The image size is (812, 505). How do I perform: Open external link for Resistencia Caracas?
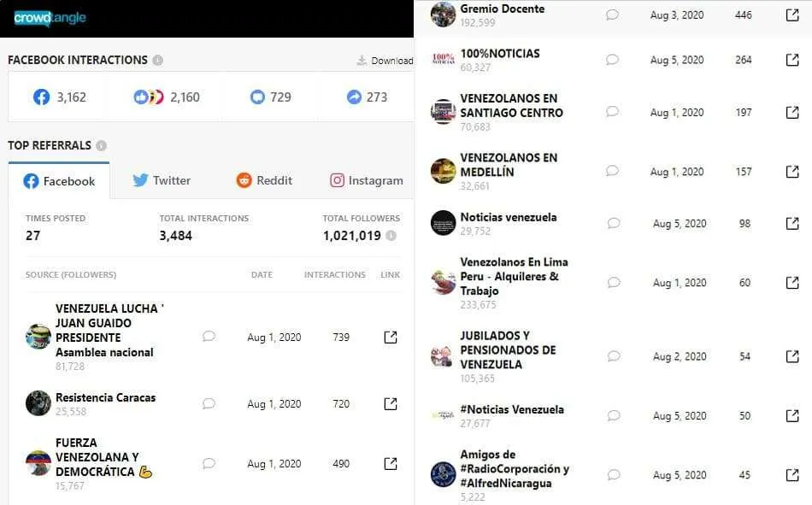click(391, 404)
